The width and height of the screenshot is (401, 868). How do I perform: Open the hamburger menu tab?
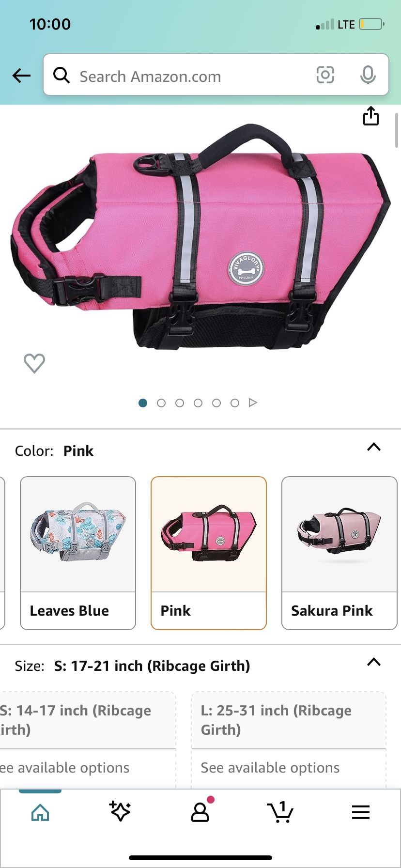(x=361, y=812)
